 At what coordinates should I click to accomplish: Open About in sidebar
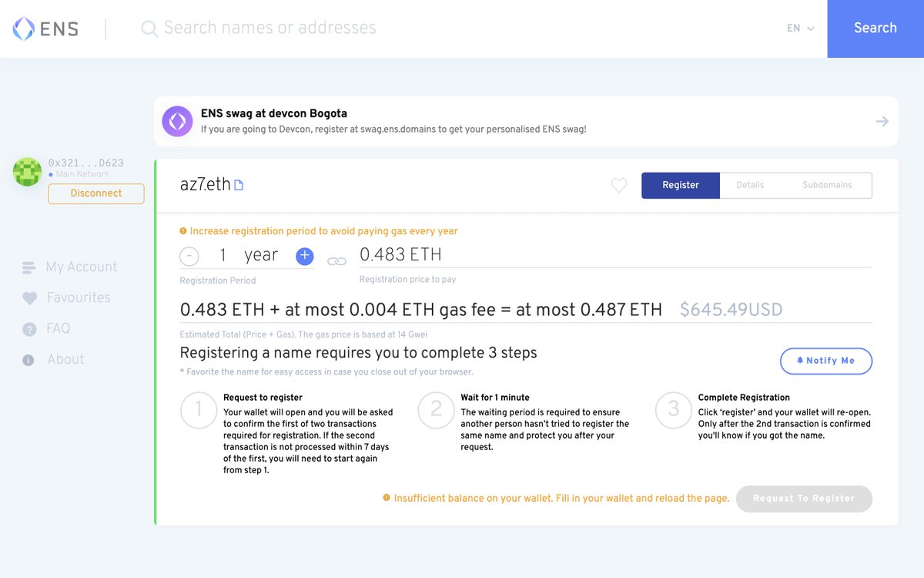[x=65, y=359]
